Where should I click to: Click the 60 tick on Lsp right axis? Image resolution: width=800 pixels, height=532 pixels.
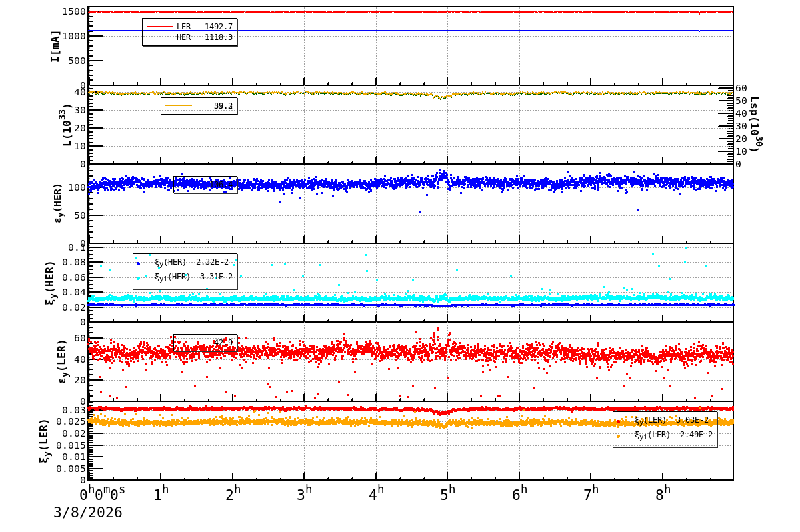point(741,88)
